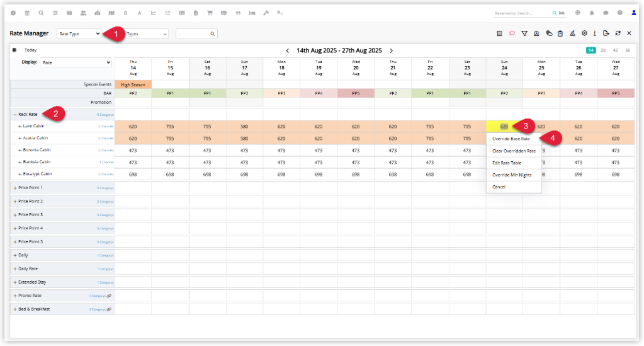Click Acacia Cabin rate 580 on Sun 17
Viewport: 644px width, 346px height.
tap(244, 139)
